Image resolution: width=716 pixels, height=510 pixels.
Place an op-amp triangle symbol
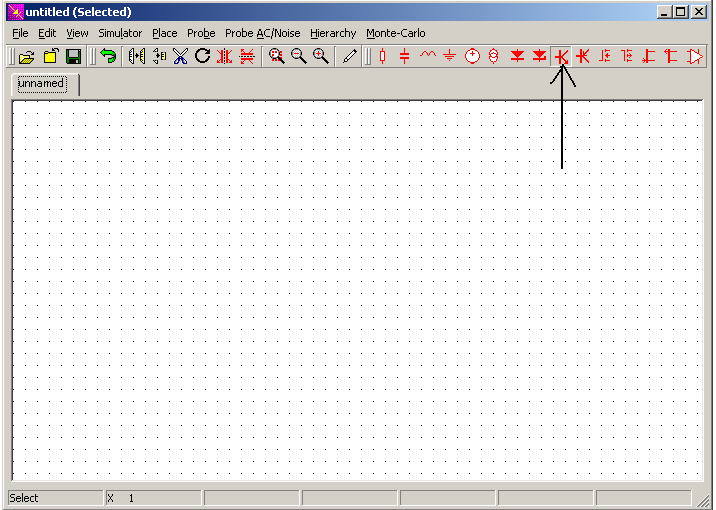(x=694, y=57)
